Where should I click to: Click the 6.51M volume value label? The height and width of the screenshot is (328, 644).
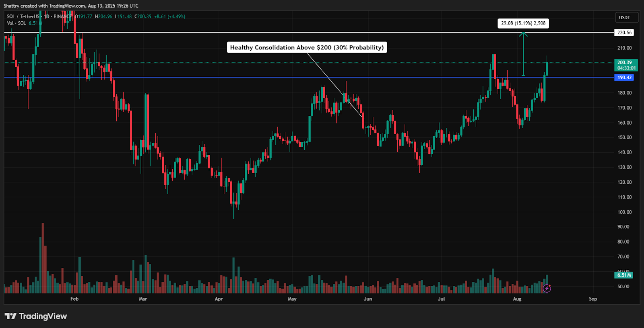coord(624,275)
